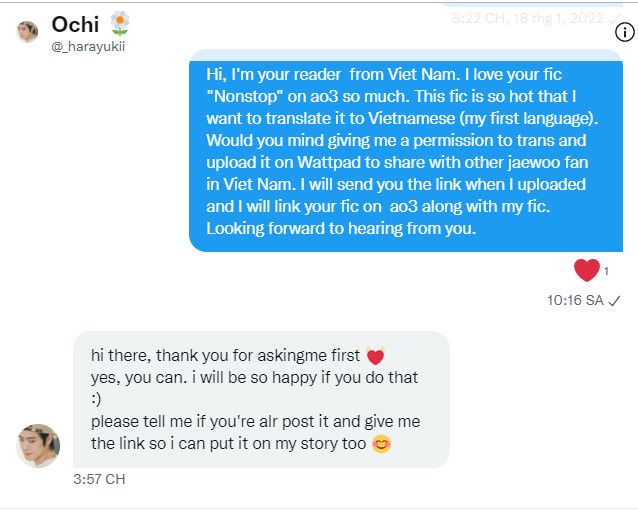Click the blushing smiley emoji ending Ochi's reply
Viewport: 638px width, 510px height.
tap(381, 444)
